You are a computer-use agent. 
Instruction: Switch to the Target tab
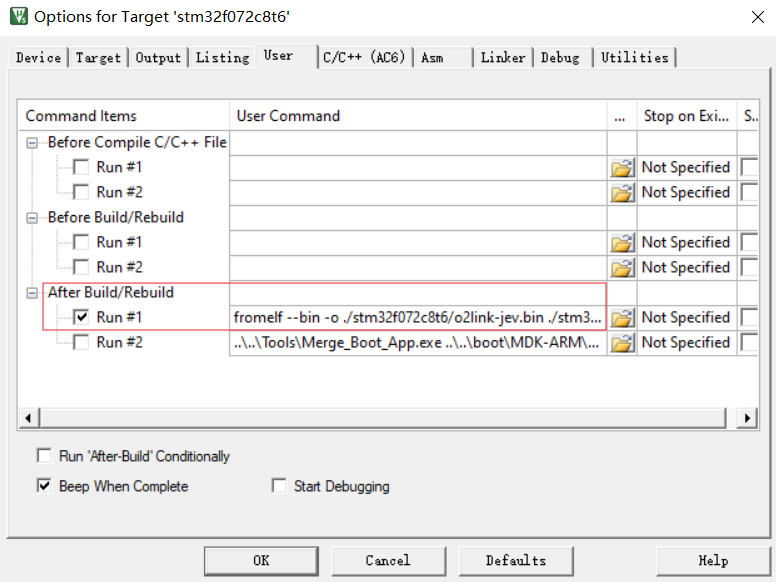98,57
